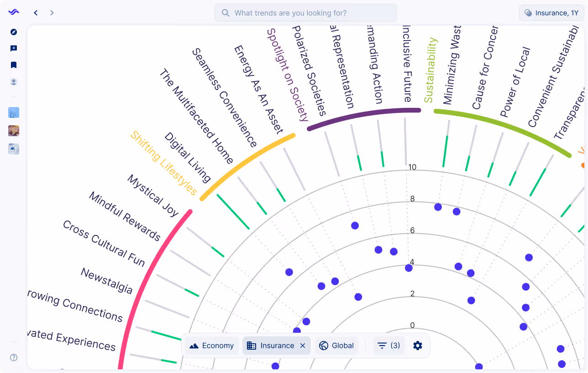
Task: Go back with the left chevron
Action: [36, 13]
